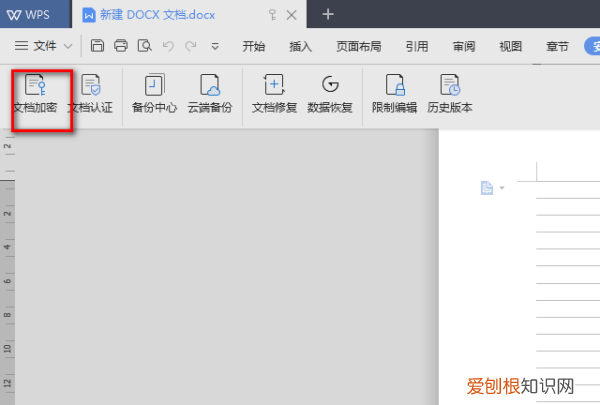Open the 文档认证 document certification tool

click(91, 94)
